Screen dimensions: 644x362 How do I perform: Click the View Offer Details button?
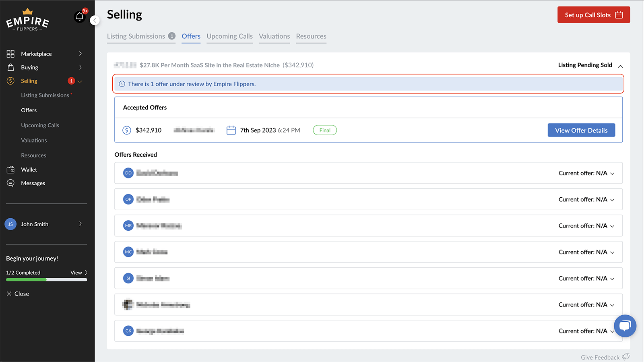pyautogui.click(x=581, y=130)
